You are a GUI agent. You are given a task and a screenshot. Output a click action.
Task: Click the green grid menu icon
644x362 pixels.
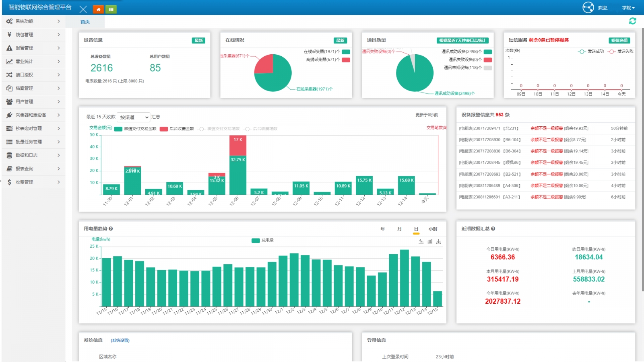coord(111,9)
